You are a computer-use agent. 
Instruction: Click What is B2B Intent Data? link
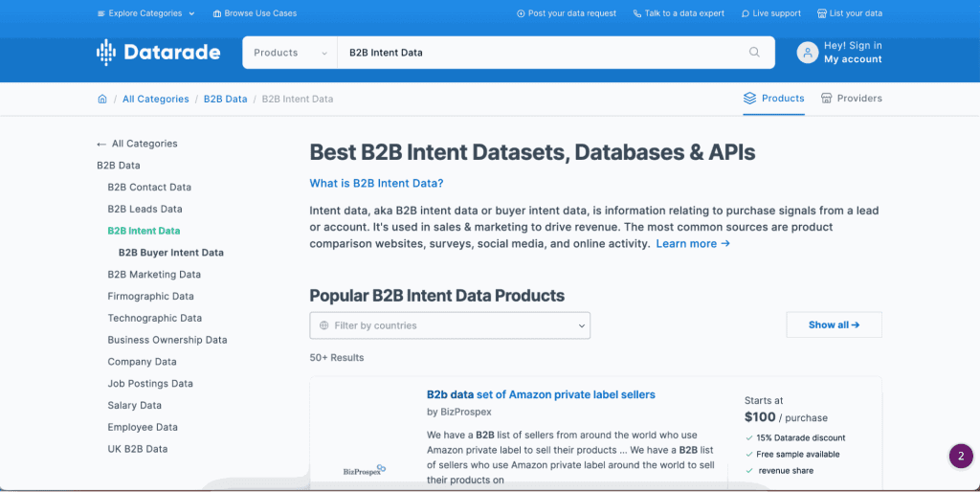click(376, 183)
